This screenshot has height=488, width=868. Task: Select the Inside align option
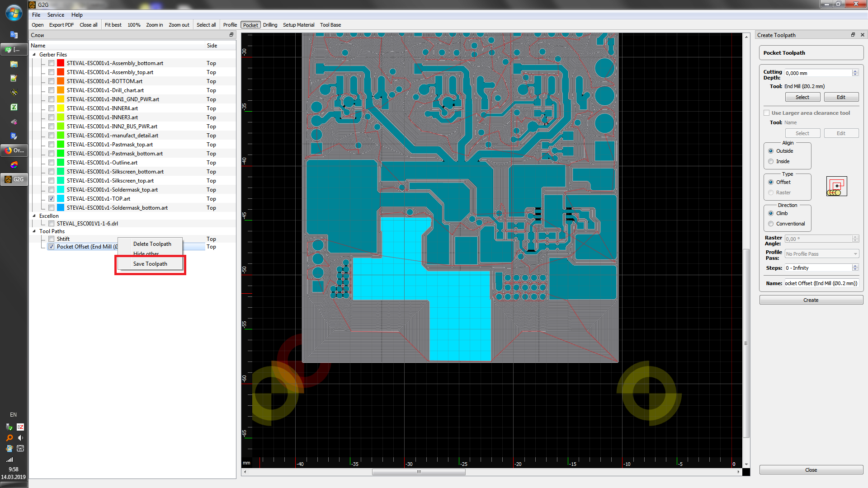771,161
